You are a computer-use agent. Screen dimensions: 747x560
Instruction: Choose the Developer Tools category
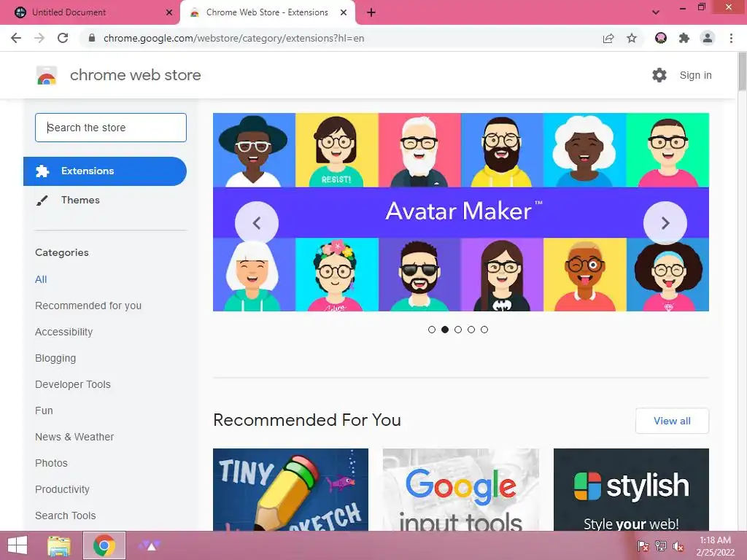coord(73,384)
